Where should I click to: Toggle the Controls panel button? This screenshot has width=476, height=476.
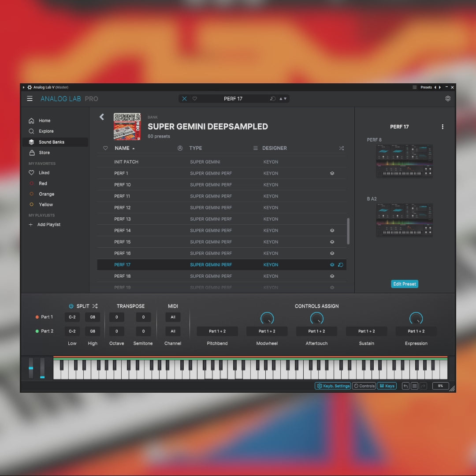364,386
